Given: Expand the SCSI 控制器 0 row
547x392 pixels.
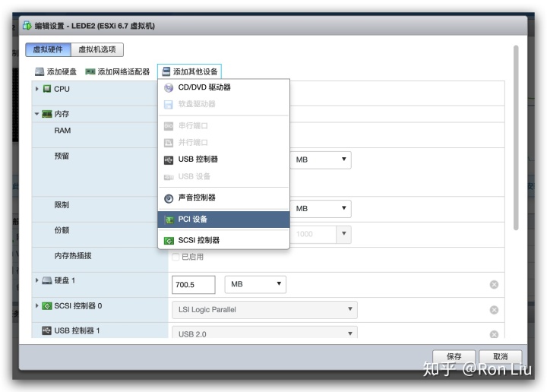Looking at the screenshot, I should (37, 305).
